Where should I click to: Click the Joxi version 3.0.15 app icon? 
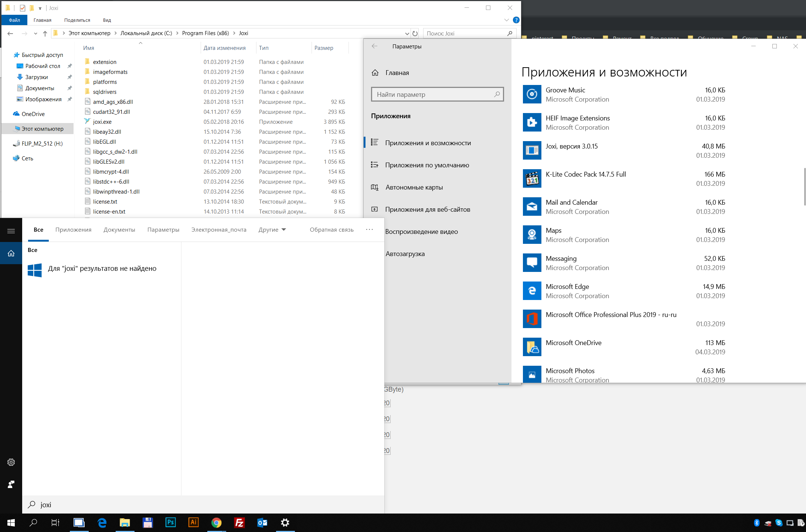click(x=532, y=150)
